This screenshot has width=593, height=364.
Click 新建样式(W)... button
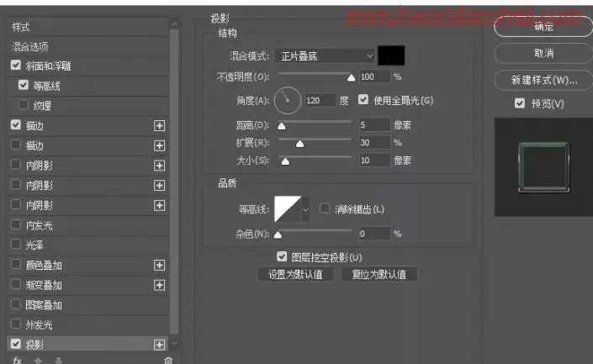543,80
